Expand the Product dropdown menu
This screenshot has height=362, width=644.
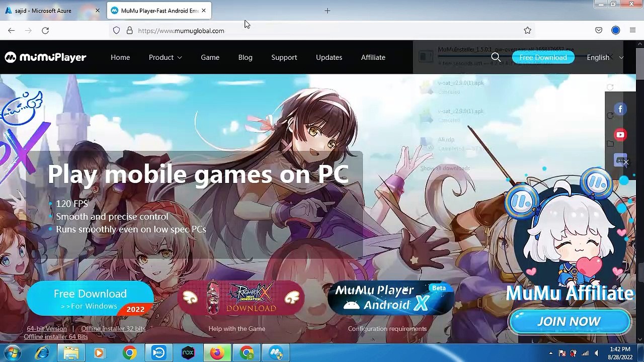(x=165, y=57)
